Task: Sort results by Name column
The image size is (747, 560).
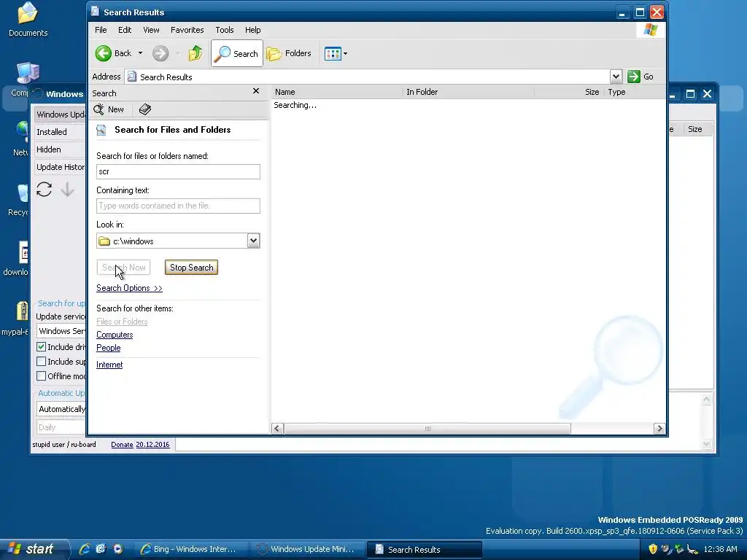Action: [x=337, y=92]
